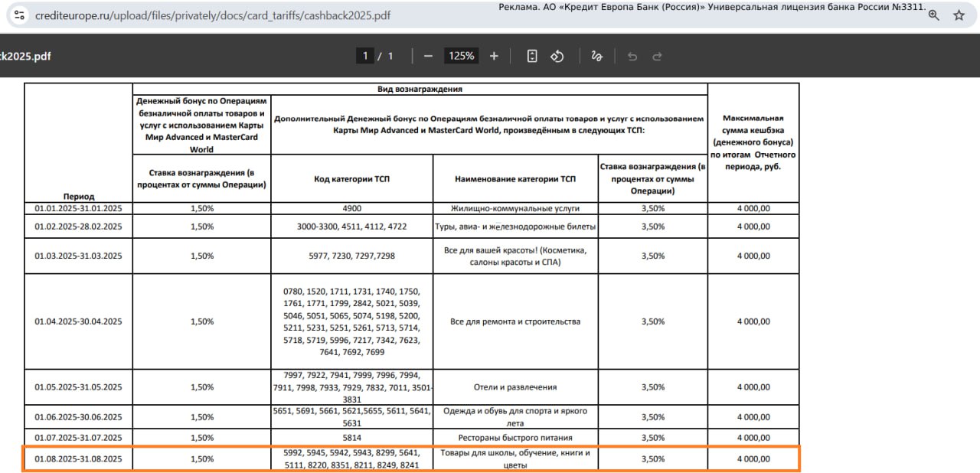This screenshot has height=473, width=980.
Task: Click the 'Код категории ТСП' column header
Action: pos(352,179)
